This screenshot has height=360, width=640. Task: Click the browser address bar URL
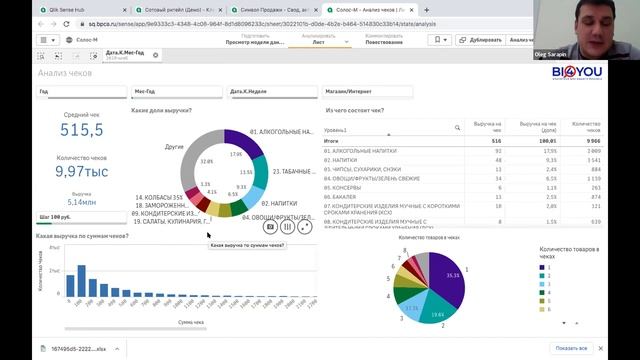pyautogui.click(x=262, y=24)
